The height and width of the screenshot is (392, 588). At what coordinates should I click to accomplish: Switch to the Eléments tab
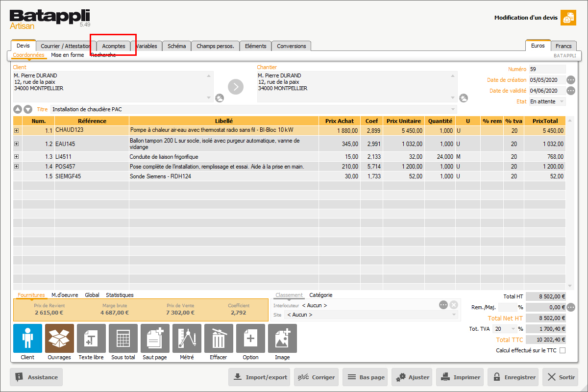[255, 46]
